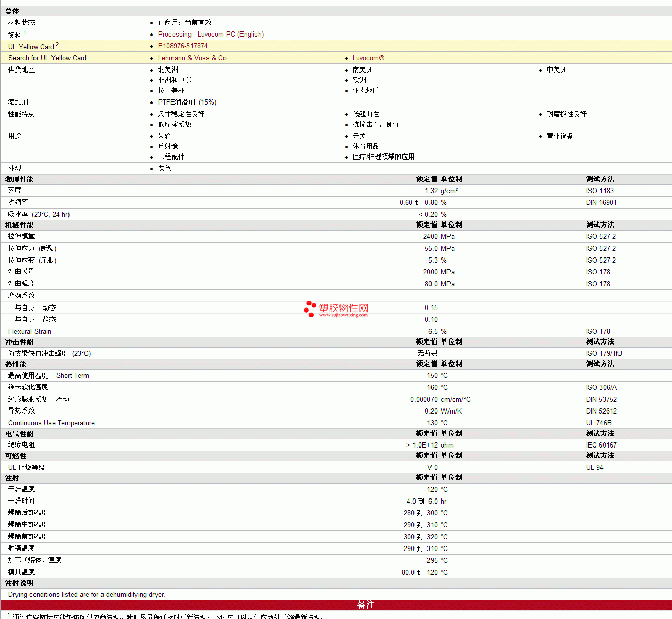This screenshot has width=672, height=619.
Task: Click the test method DIN 52612
Action: [601, 411]
